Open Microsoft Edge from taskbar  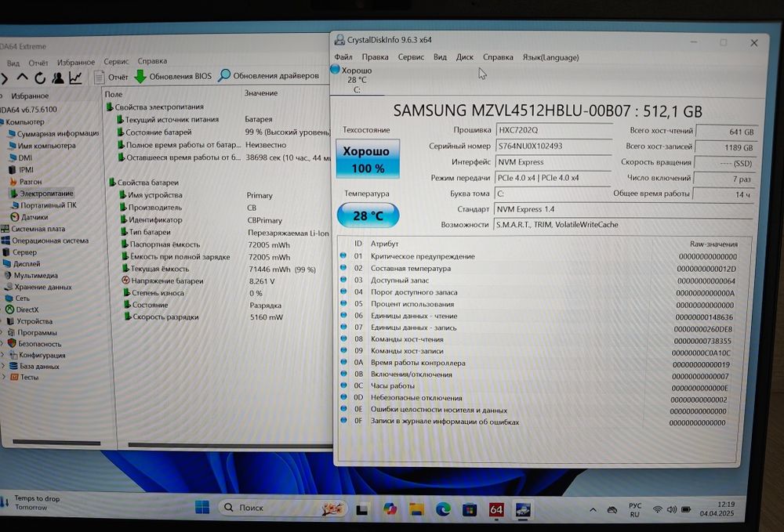(443, 509)
